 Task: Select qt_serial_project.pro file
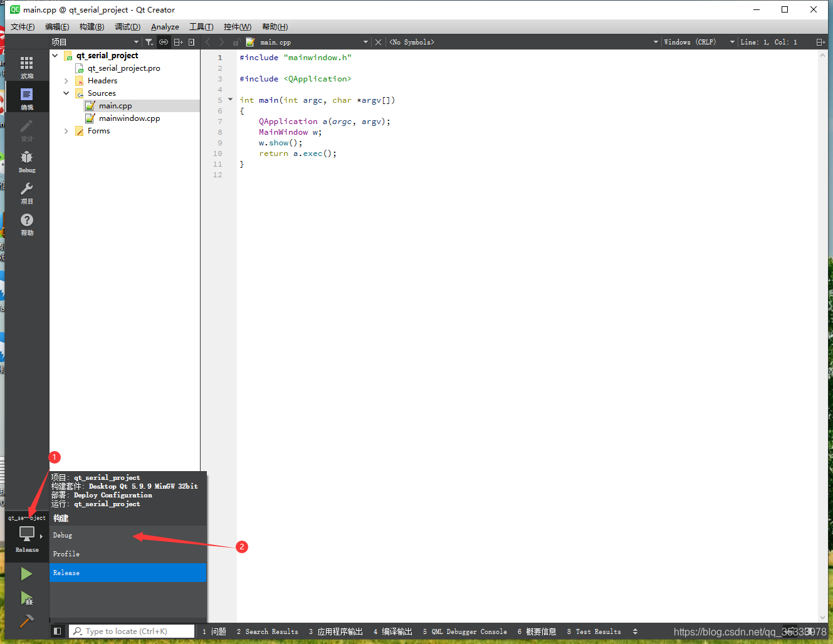coord(123,68)
